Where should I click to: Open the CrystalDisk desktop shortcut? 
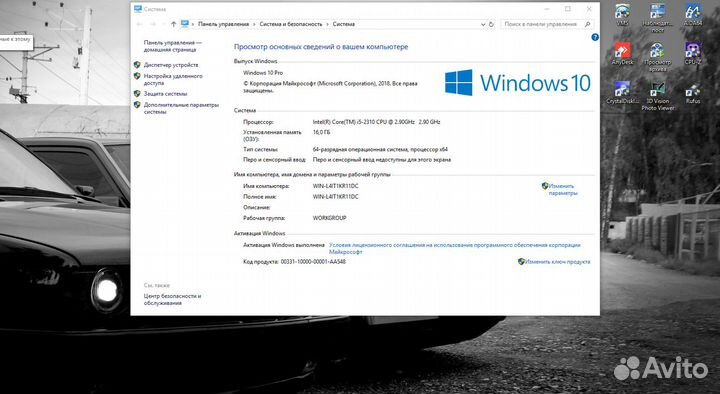(622, 92)
